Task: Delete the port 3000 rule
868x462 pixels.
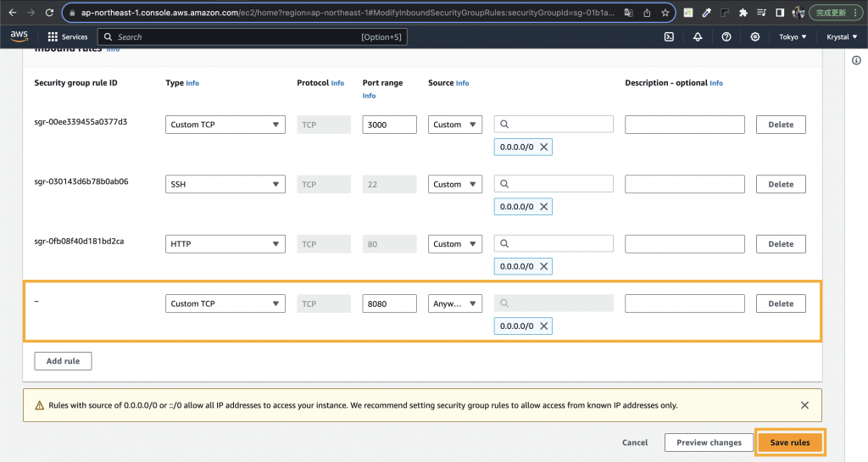Action: (x=781, y=125)
